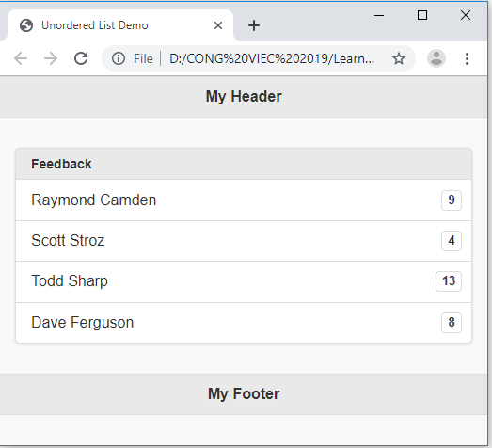Select the Todd Sharp list item
This screenshot has height=448, width=492.
[x=244, y=281]
